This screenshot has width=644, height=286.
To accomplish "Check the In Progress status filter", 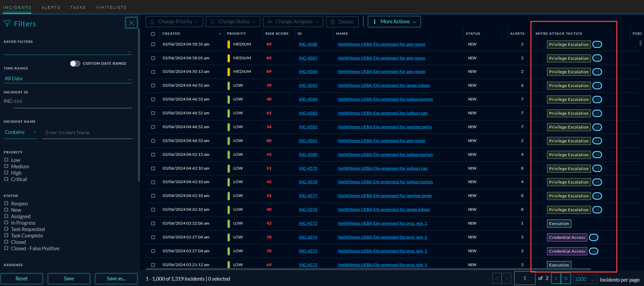I will click(x=6, y=223).
